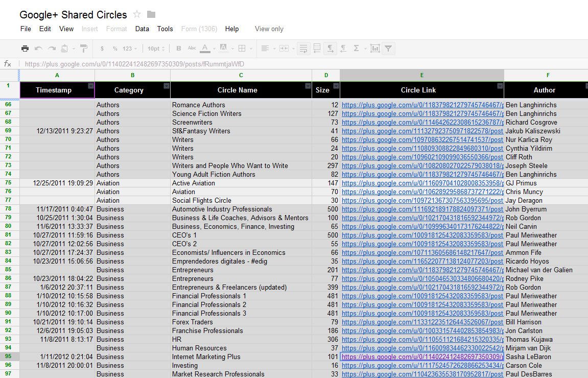Viewport: 588px width, 378px height.
Task: Open the Tools menu
Action: tap(165, 29)
